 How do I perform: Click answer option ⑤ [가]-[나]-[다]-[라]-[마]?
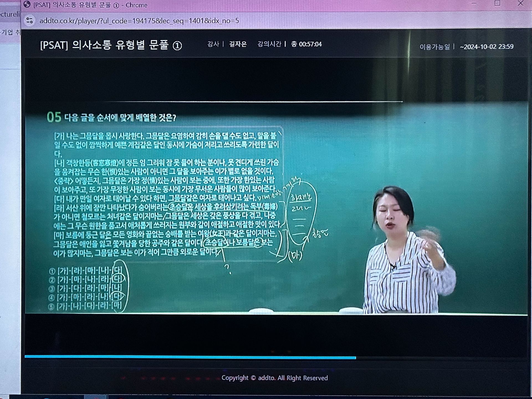85,306
